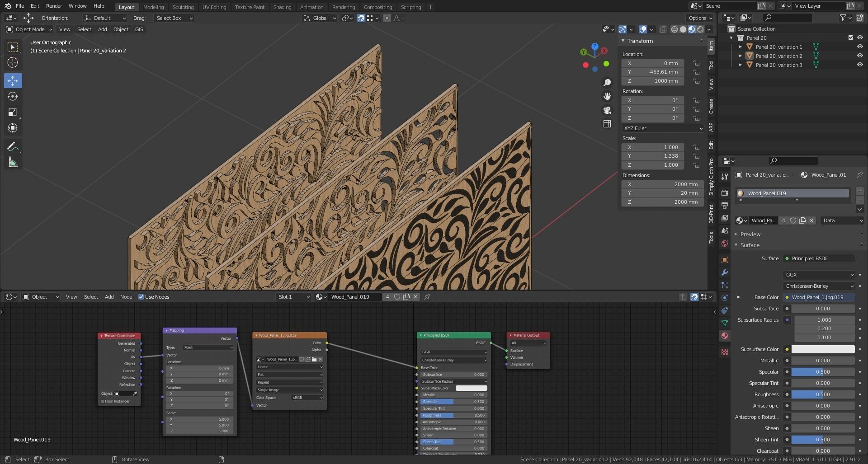
Task: Select the Cursor tool in viewport toolbar
Action: pos(13,62)
